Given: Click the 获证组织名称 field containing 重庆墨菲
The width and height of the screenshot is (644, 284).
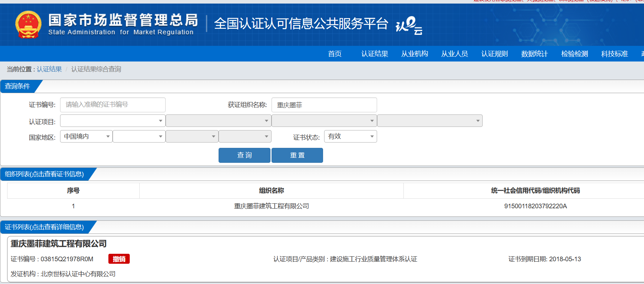Looking at the screenshot, I should pyautogui.click(x=324, y=105).
